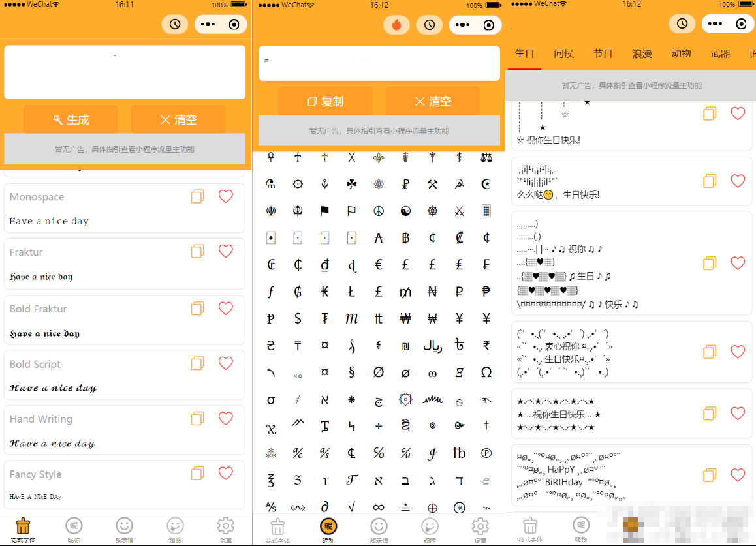Open 设置 gear in left bottom bar
Image resolution: width=756 pixels, height=546 pixels.
pyautogui.click(x=226, y=530)
